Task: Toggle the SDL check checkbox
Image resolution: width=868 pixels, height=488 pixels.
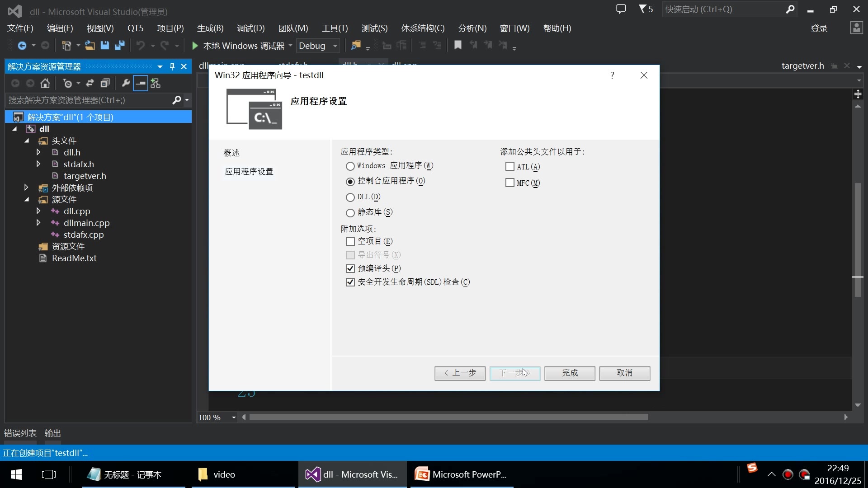Action: [350, 282]
